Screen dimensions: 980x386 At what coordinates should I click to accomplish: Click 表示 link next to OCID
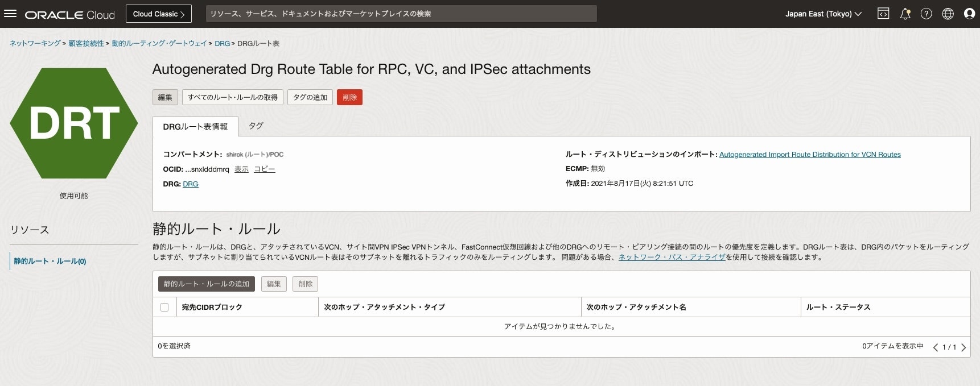(241, 169)
